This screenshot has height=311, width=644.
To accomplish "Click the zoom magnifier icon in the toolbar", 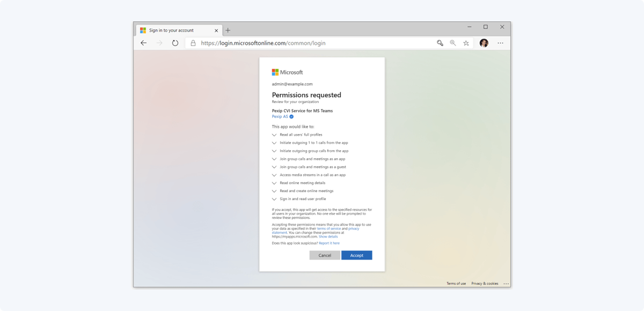I will pyautogui.click(x=452, y=43).
